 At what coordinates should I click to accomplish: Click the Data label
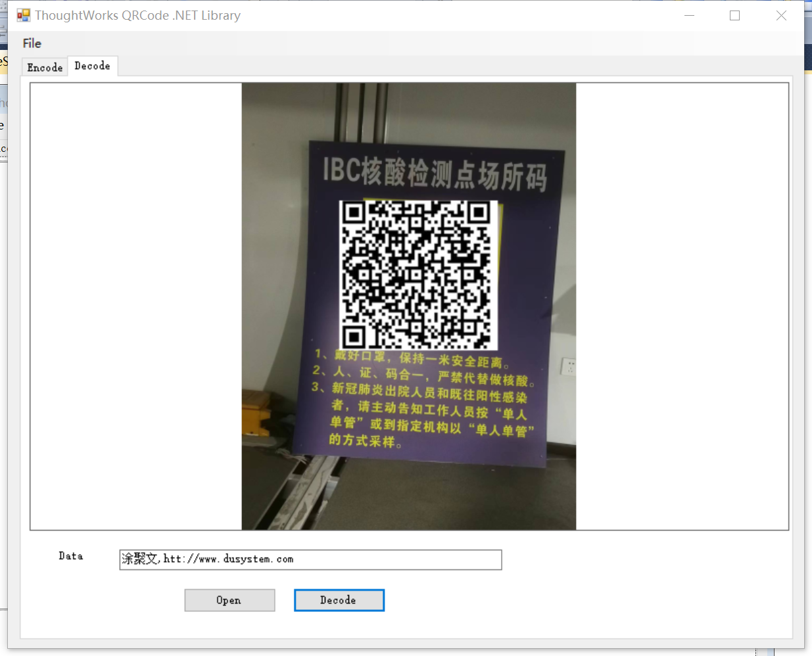71,556
